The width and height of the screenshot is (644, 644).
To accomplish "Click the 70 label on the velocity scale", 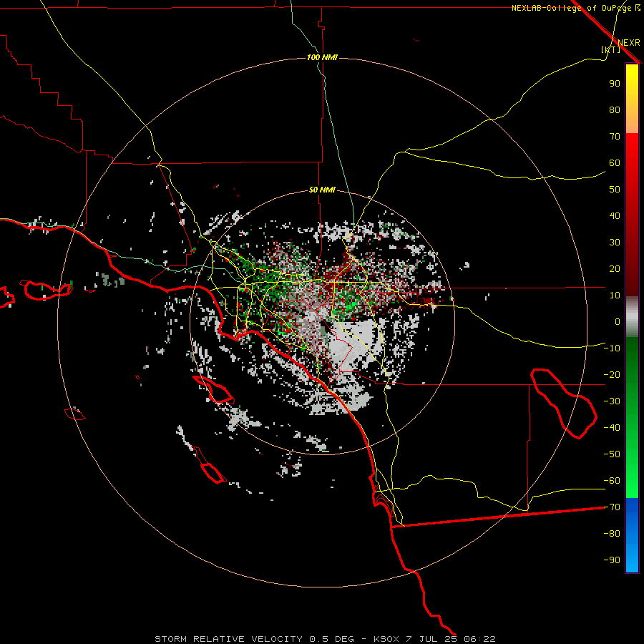I will tap(615, 137).
